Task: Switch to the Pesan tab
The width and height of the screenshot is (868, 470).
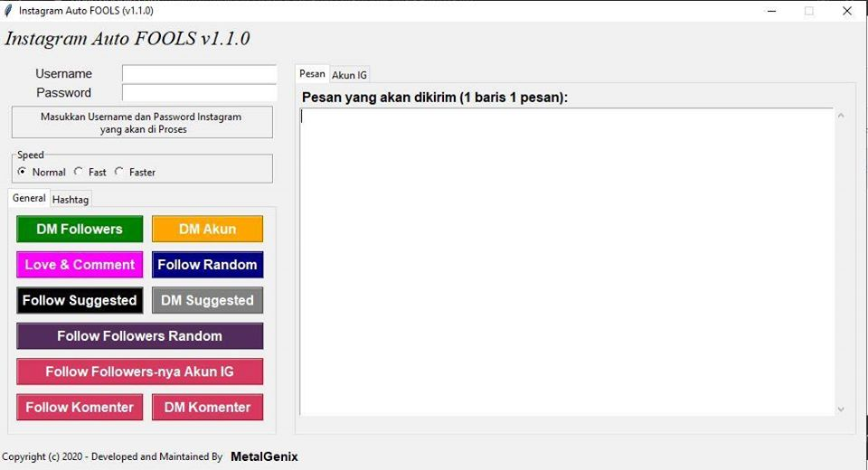Action: click(x=312, y=73)
